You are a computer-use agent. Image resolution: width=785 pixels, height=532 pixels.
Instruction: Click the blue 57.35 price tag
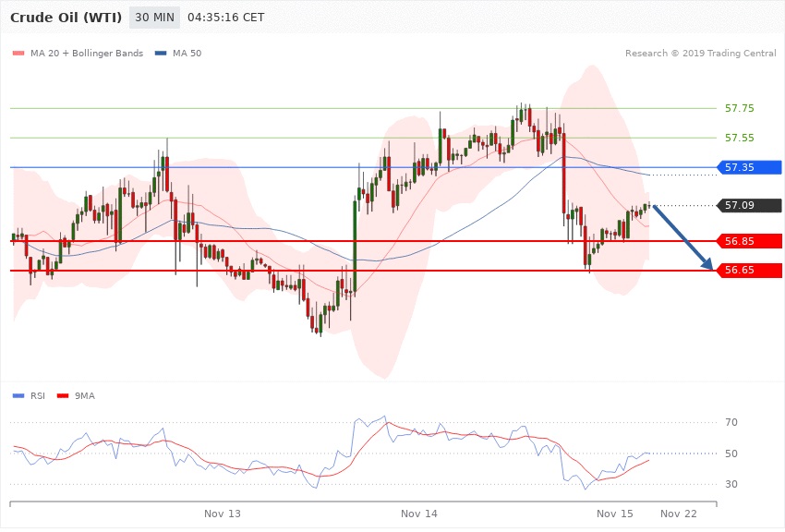[750, 167]
